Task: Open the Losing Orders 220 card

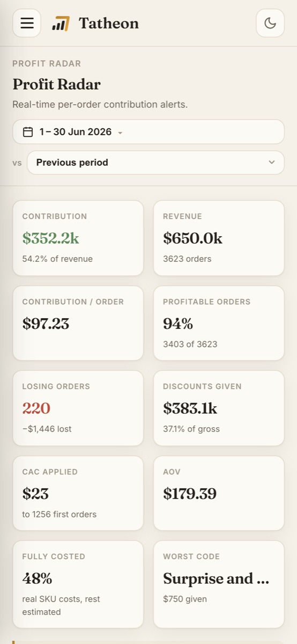Action: point(78,408)
